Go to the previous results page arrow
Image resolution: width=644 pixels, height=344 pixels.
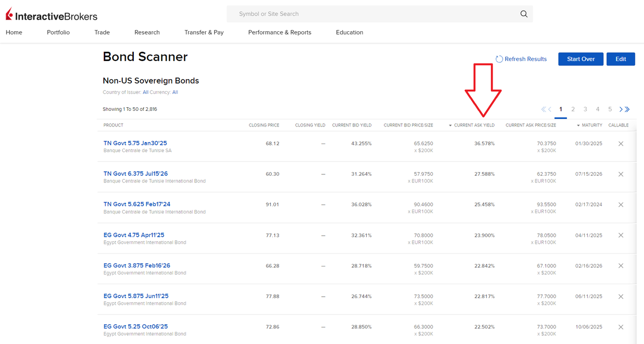549,109
